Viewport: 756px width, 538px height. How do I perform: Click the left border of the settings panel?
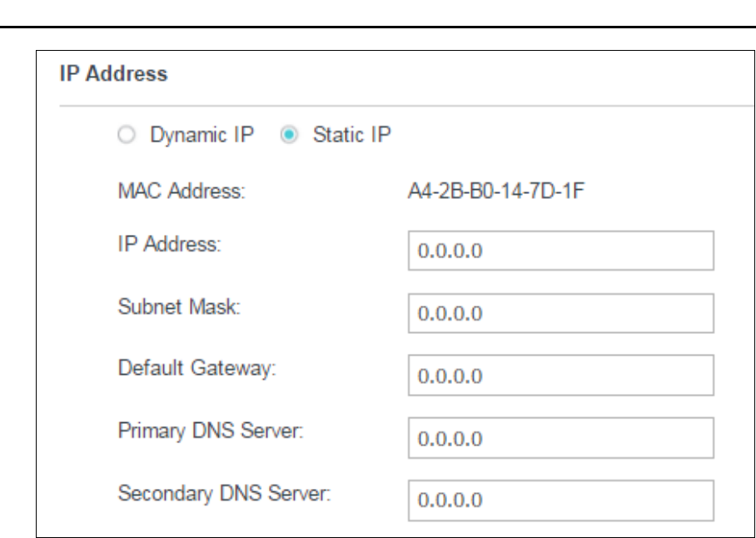pyautogui.click(x=37, y=291)
